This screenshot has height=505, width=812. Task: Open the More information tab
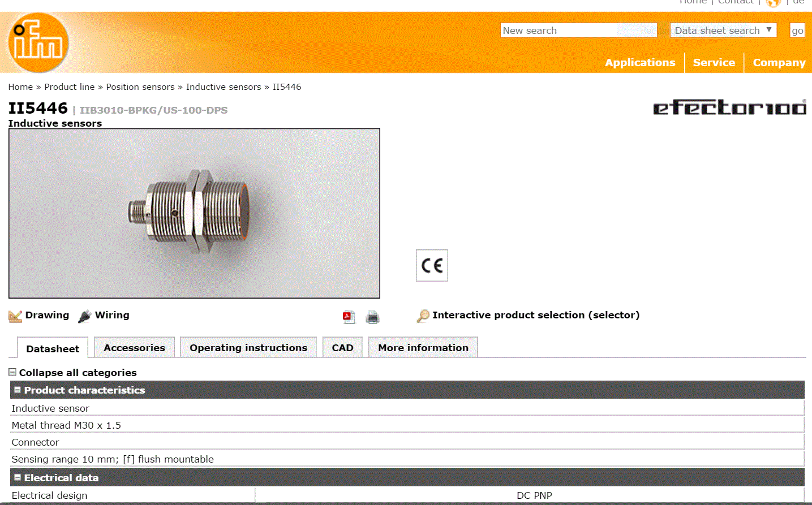point(423,347)
